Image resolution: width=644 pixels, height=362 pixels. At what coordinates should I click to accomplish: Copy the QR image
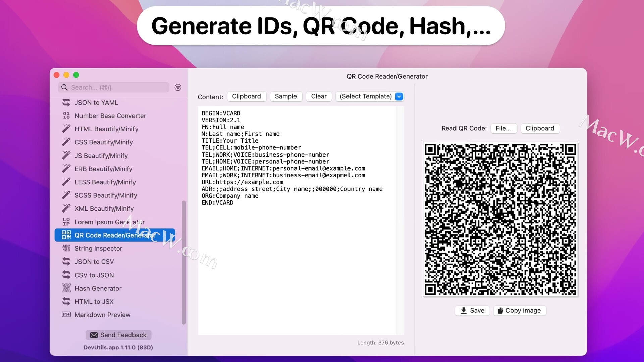click(x=520, y=311)
